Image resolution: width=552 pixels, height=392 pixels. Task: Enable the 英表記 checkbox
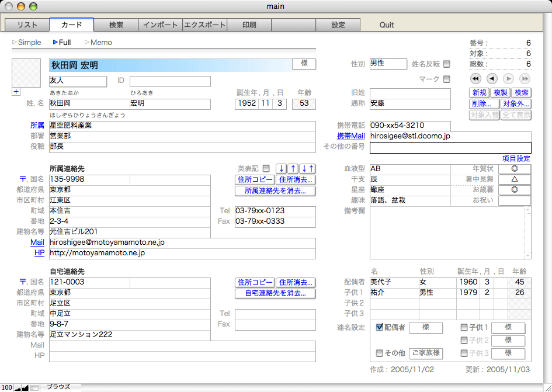click(x=266, y=168)
